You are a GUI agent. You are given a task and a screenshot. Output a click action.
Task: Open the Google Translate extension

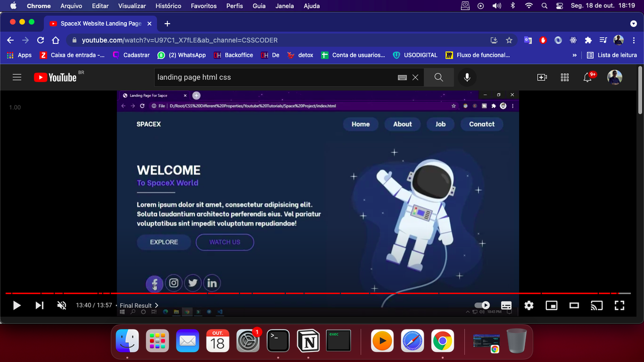[528, 40]
